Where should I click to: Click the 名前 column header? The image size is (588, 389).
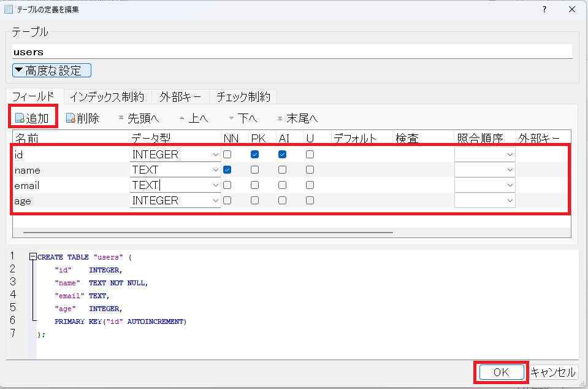pyautogui.click(x=71, y=138)
